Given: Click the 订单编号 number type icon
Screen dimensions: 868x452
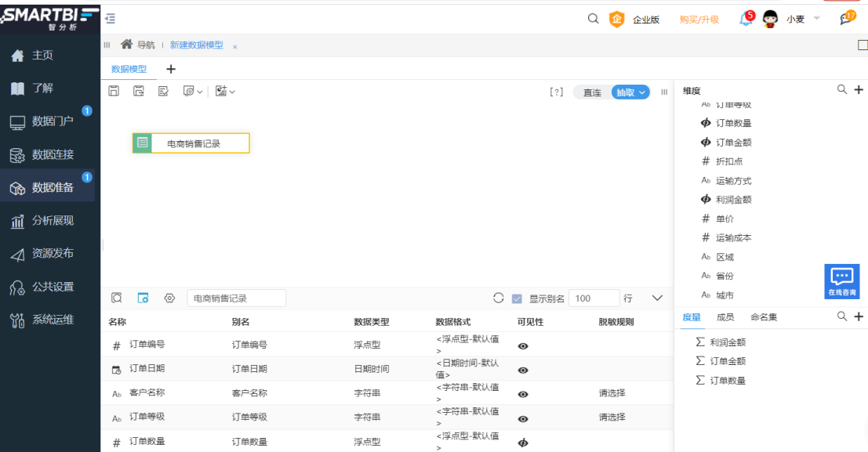Looking at the screenshot, I should pyautogui.click(x=116, y=345).
